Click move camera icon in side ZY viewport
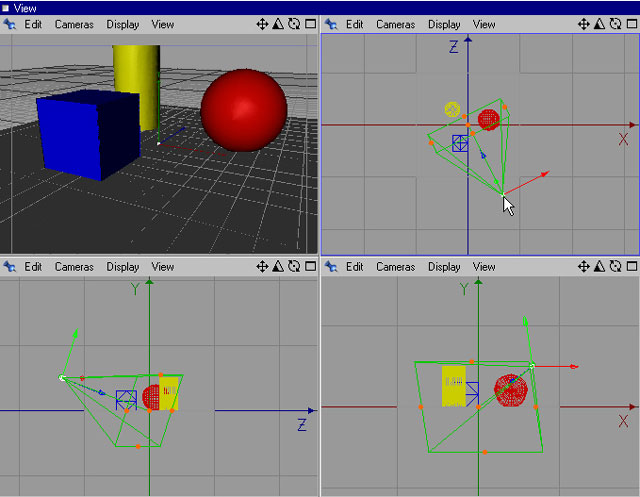Screen dimensions: 640x497 coord(262,266)
